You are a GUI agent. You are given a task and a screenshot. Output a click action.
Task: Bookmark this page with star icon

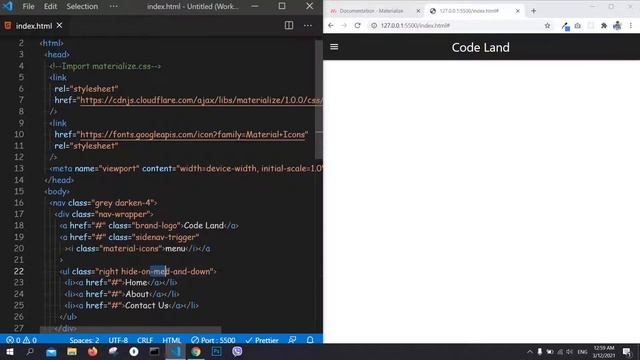pyautogui.click(x=547, y=25)
